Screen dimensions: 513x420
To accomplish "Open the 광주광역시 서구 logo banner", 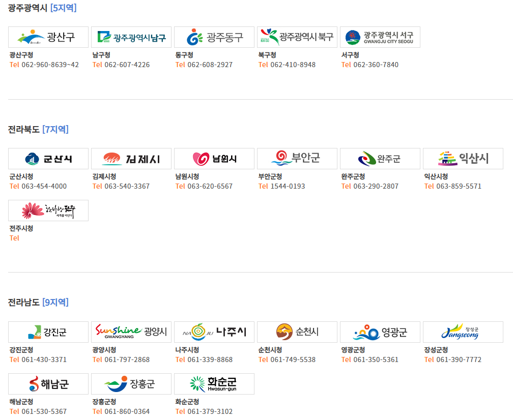I will (380, 37).
